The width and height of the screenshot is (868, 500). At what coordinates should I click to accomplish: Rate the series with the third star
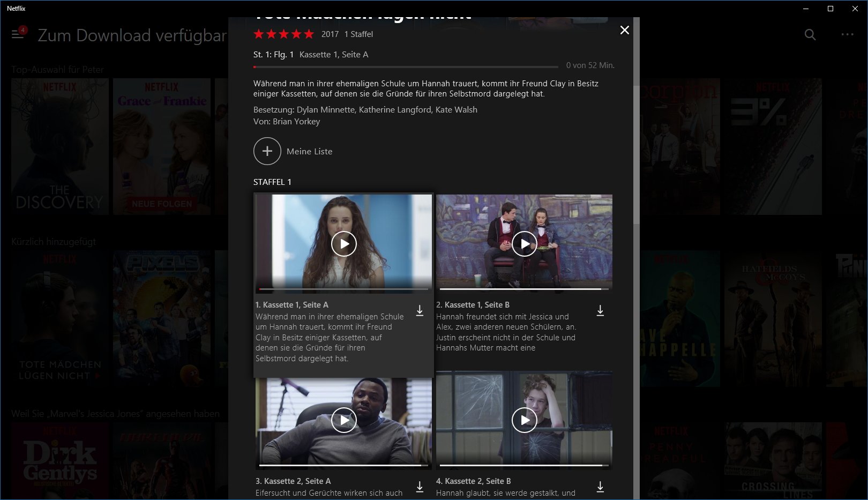[x=284, y=34]
